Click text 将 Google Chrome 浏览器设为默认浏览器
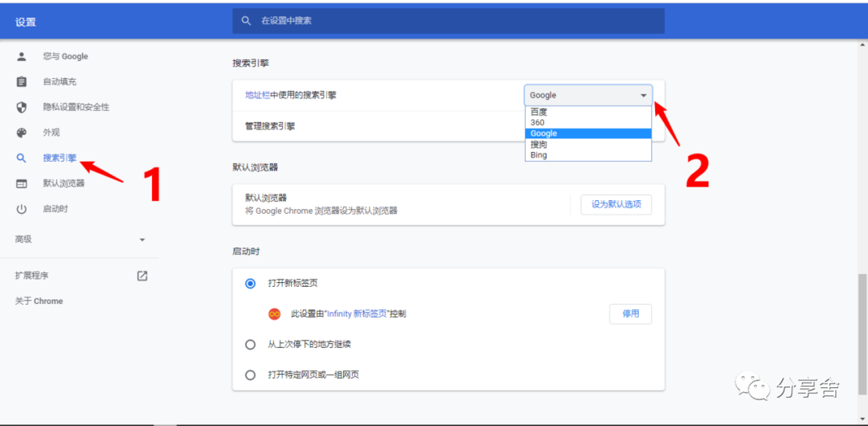Screen dimensions: 868x426 321,211
